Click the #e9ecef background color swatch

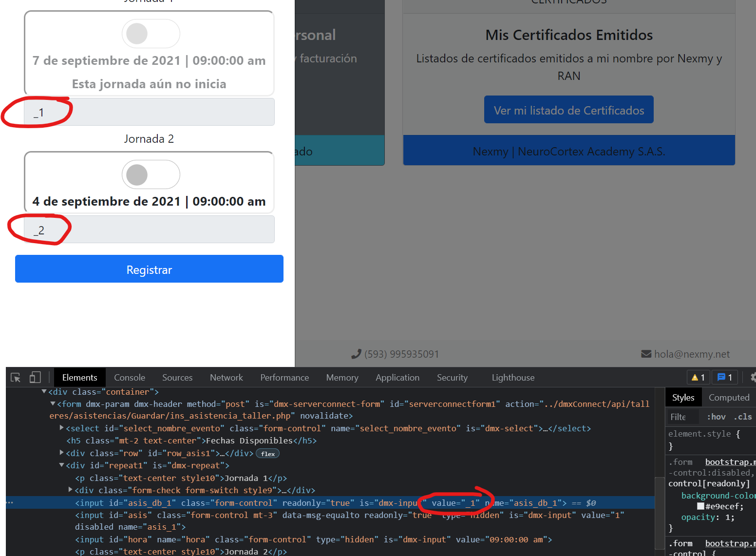pos(700,506)
